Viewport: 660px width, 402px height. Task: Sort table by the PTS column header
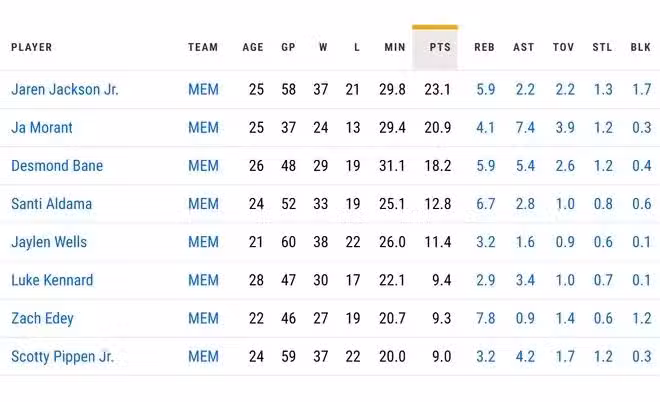tap(440, 47)
